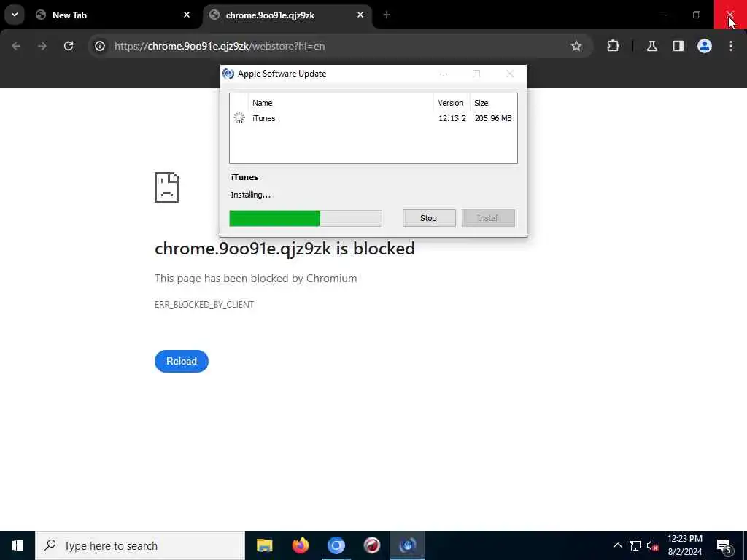Image resolution: width=747 pixels, height=560 pixels.
Task: Click the muted volume tray icon
Action: tap(653, 545)
